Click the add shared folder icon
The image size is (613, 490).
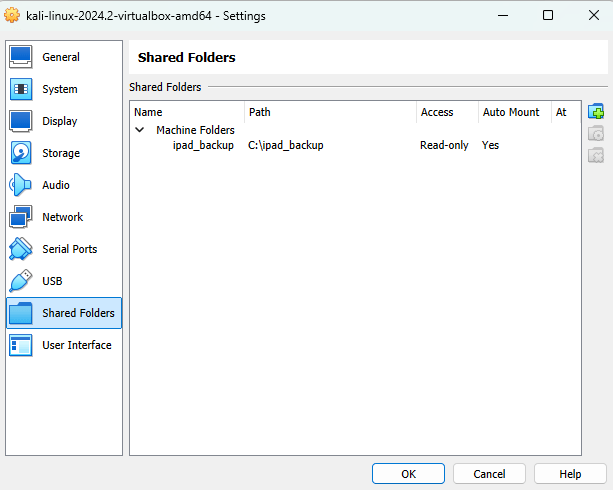pos(595,112)
